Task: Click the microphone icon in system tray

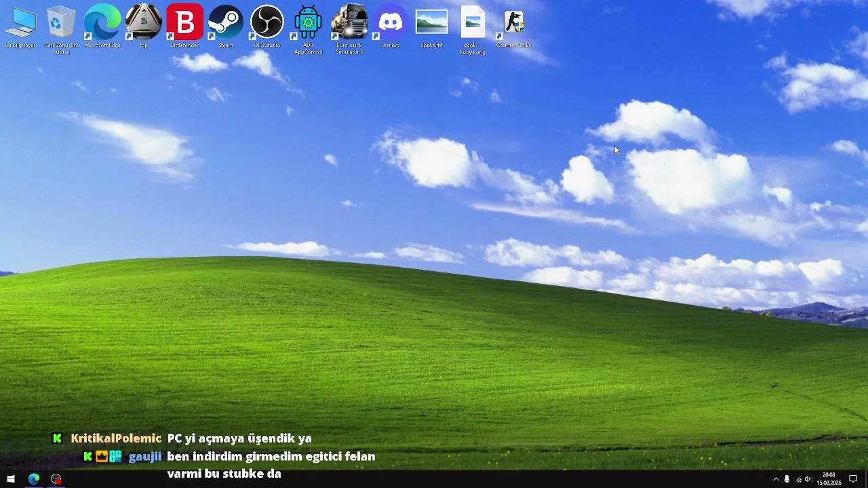Action: [787, 479]
